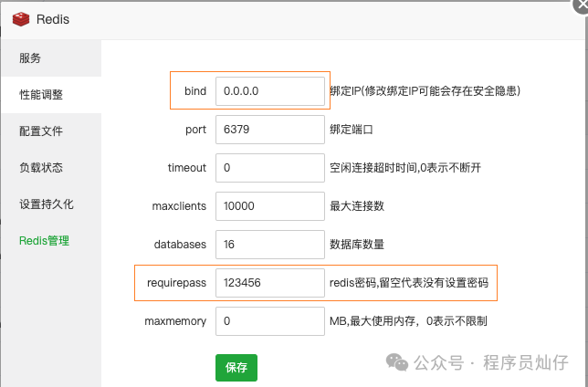Open the 配置文件 tab
This screenshot has width=588, height=387.
pyautogui.click(x=51, y=131)
